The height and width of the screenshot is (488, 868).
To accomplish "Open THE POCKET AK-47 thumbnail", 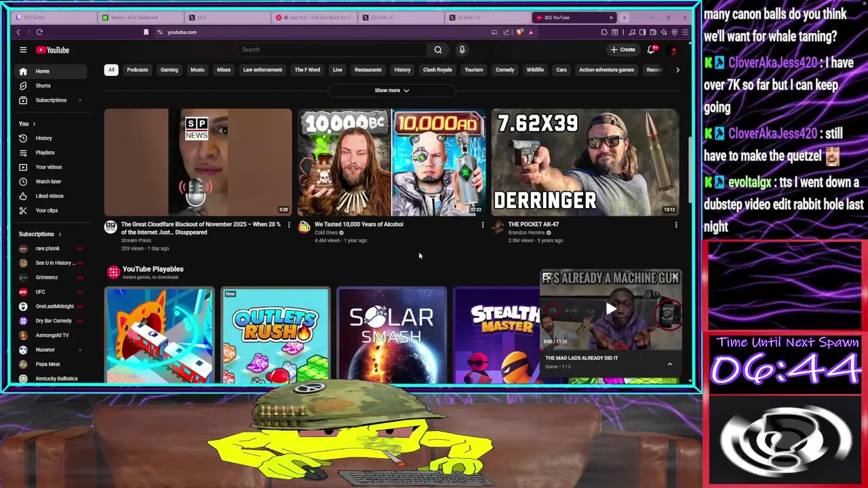I will [x=585, y=162].
